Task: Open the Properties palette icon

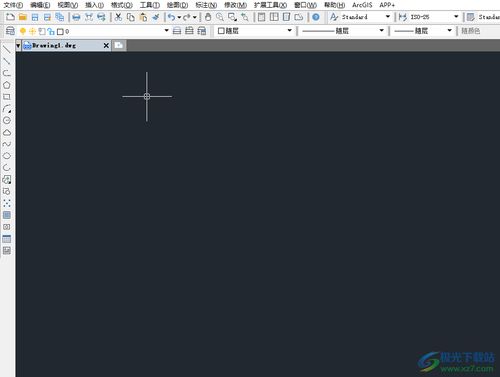Action: (x=262, y=17)
